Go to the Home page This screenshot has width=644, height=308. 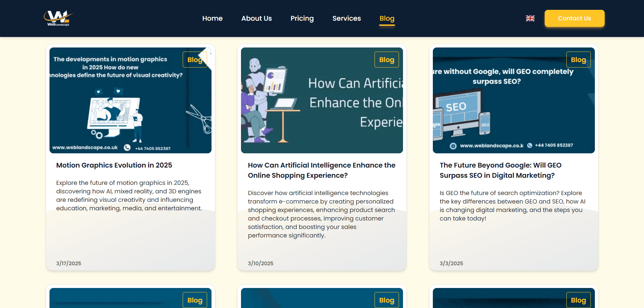point(212,18)
